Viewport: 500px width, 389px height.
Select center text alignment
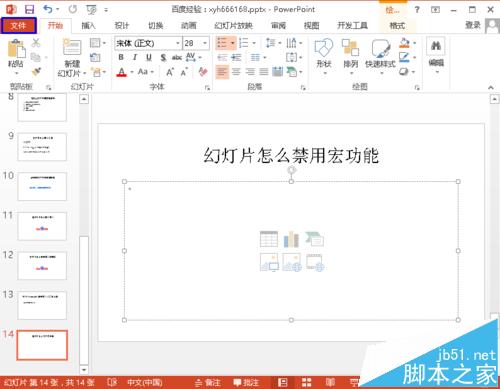(236, 72)
